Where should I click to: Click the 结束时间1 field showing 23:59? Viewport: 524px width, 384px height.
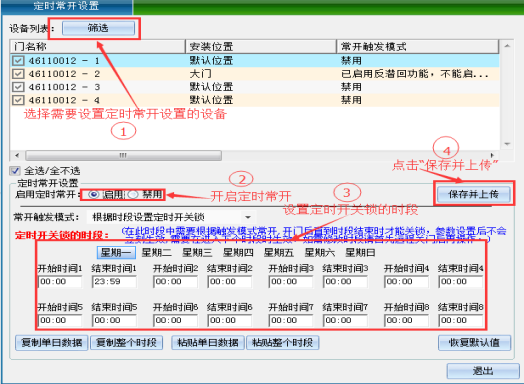(x=114, y=281)
